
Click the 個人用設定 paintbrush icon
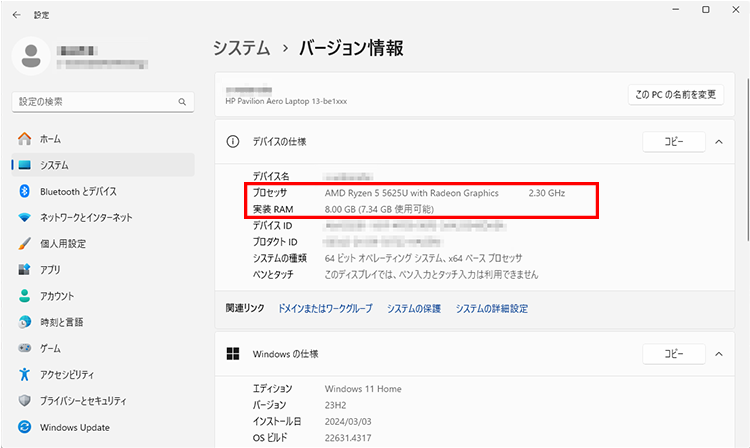(x=24, y=243)
